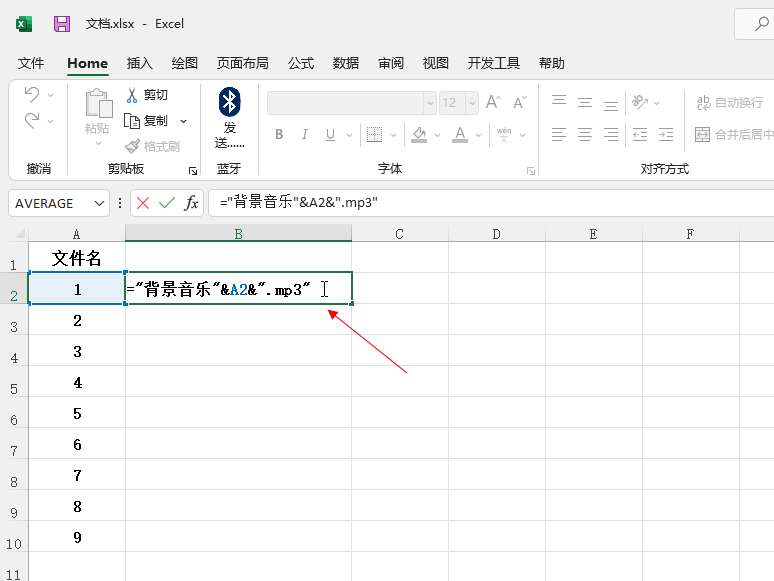Open Insert Function fx dialog
The image size is (774, 581).
(191, 203)
